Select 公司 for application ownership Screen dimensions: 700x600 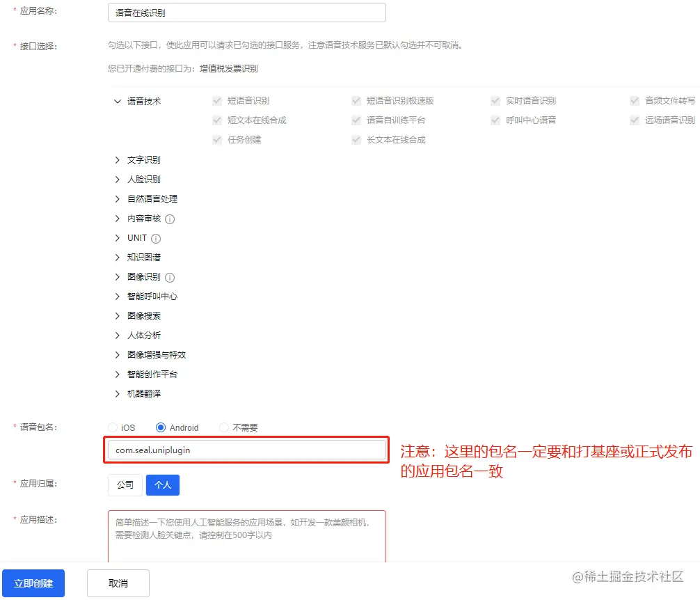click(125, 485)
